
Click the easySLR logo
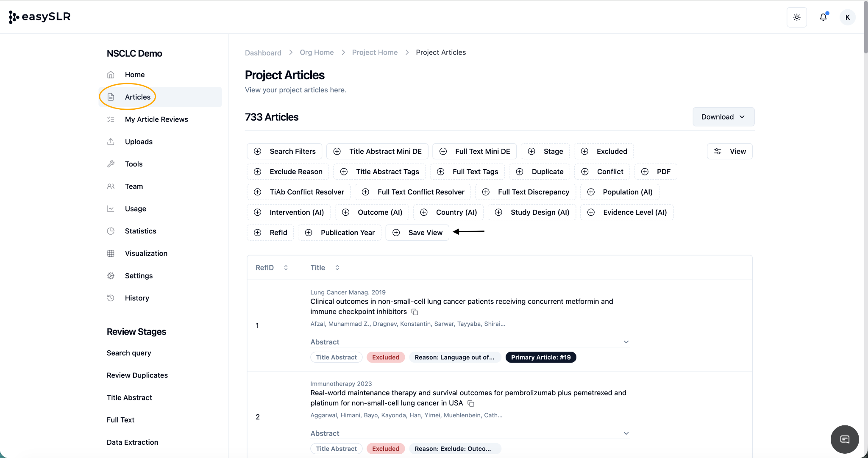click(39, 17)
